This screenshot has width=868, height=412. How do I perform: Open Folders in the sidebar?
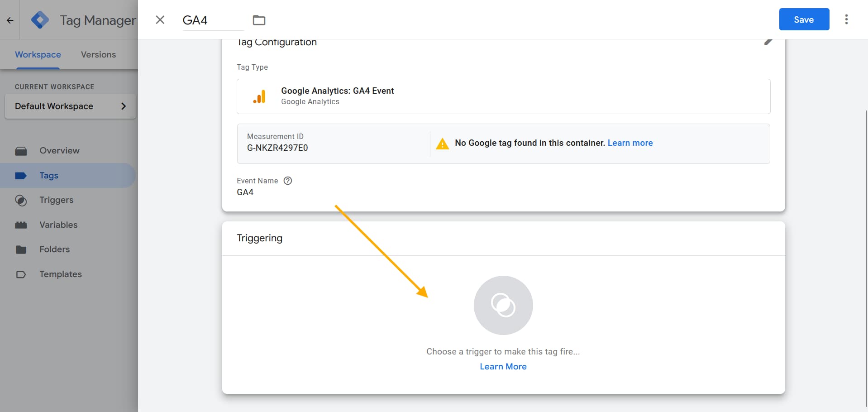coord(54,249)
